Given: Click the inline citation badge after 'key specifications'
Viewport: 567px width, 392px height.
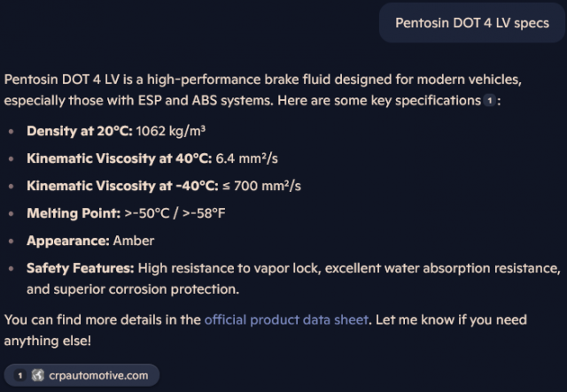Looking at the screenshot, I should pos(490,101).
